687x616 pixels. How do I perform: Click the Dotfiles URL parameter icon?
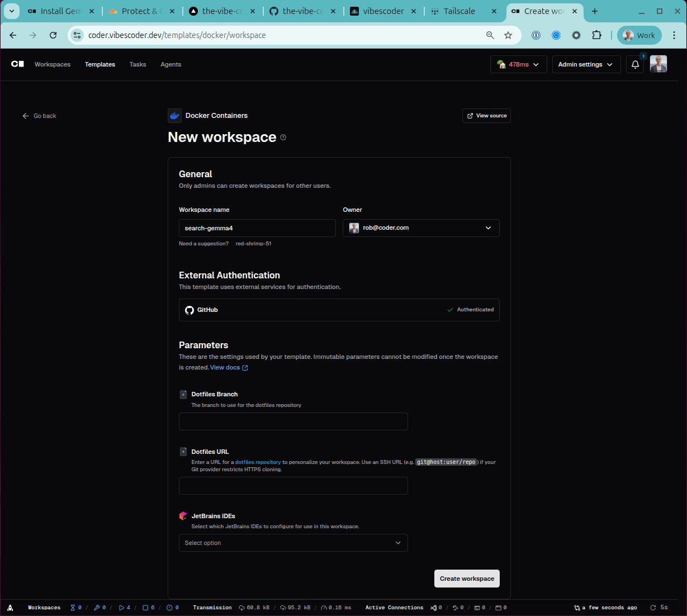(x=183, y=452)
